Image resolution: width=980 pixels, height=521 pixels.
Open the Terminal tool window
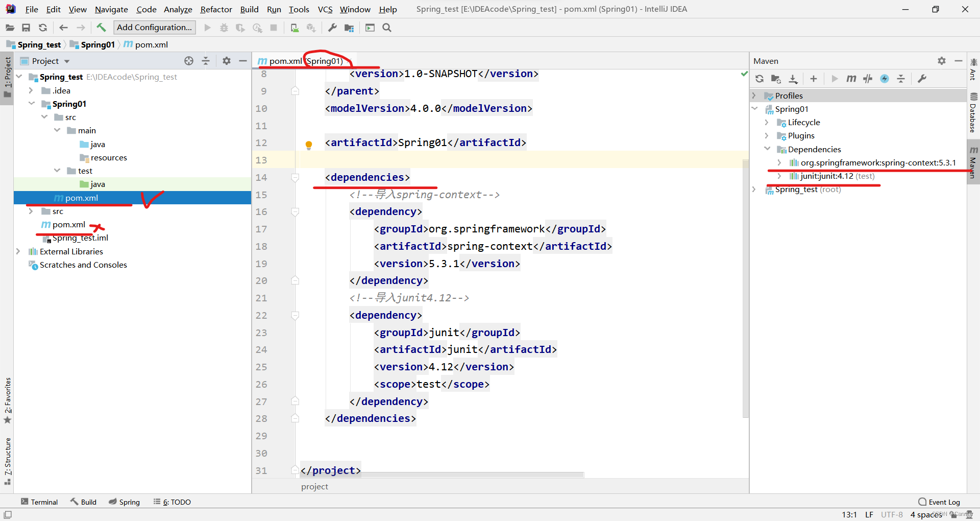tap(39, 502)
